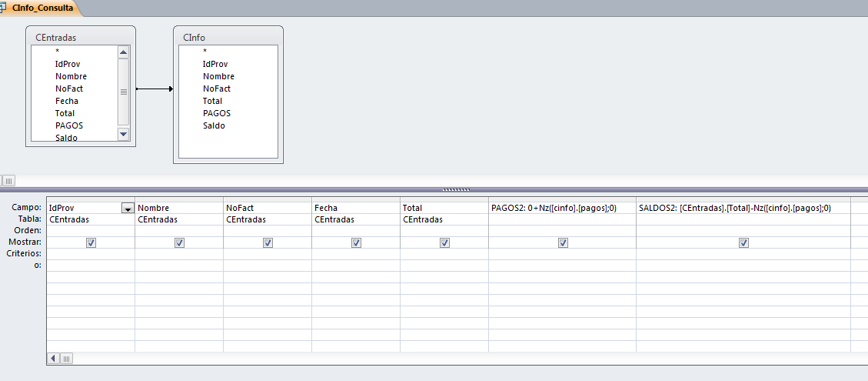The width and height of the screenshot is (868, 381).
Task: Edit the SALDOS2 expression field
Action: click(743, 208)
